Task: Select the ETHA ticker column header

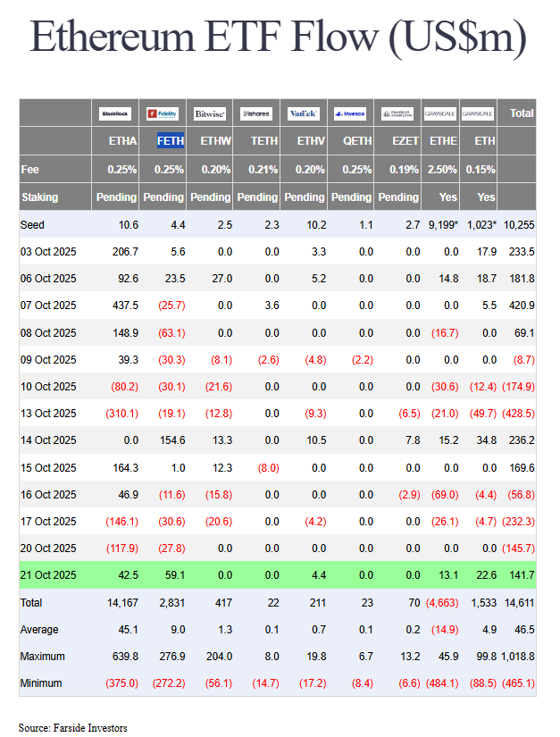Action: pyautogui.click(x=122, y=141)
